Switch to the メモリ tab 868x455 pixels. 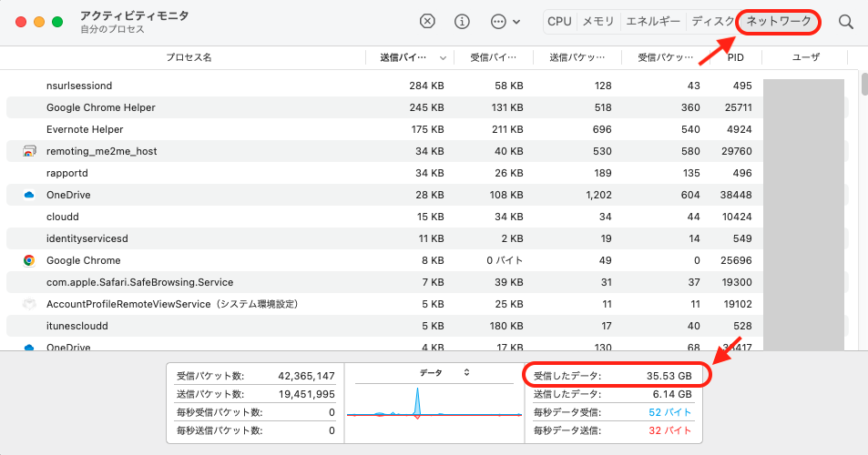tap(598, 22)
